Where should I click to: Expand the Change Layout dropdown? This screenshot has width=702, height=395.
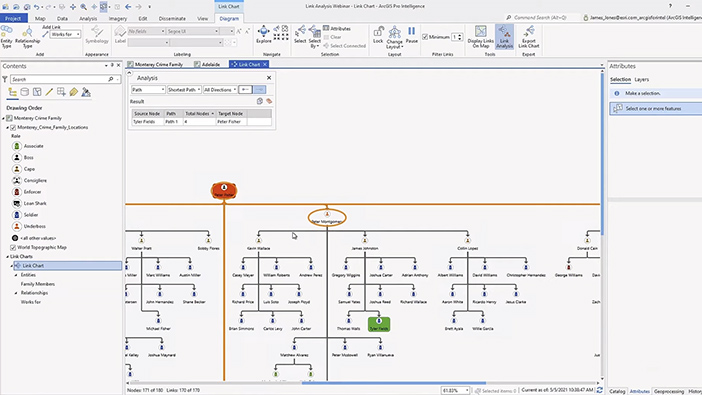point(394,38)
